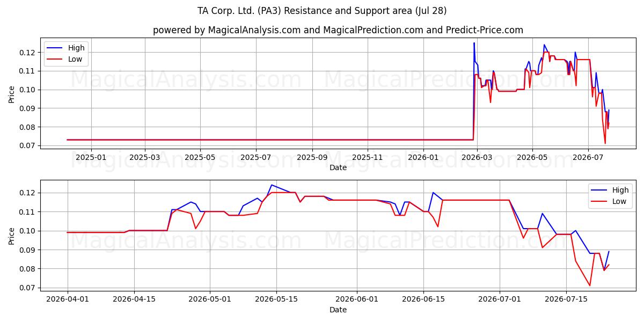Viewport: 644px width, 322px height.
Task: Click the '2026-05-01' x-axis label in bottom chart
Action: click(x=210, y=299)
